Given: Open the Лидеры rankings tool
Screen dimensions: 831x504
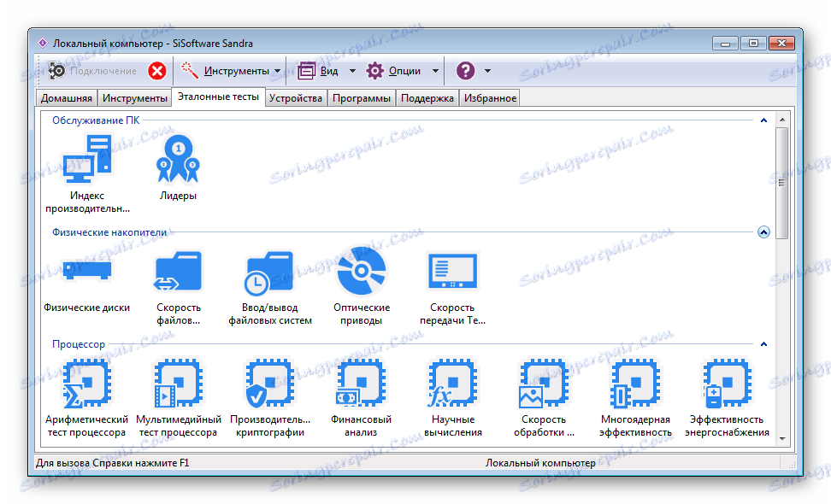Looking at the screenshot, I should (x=177, y=158).
